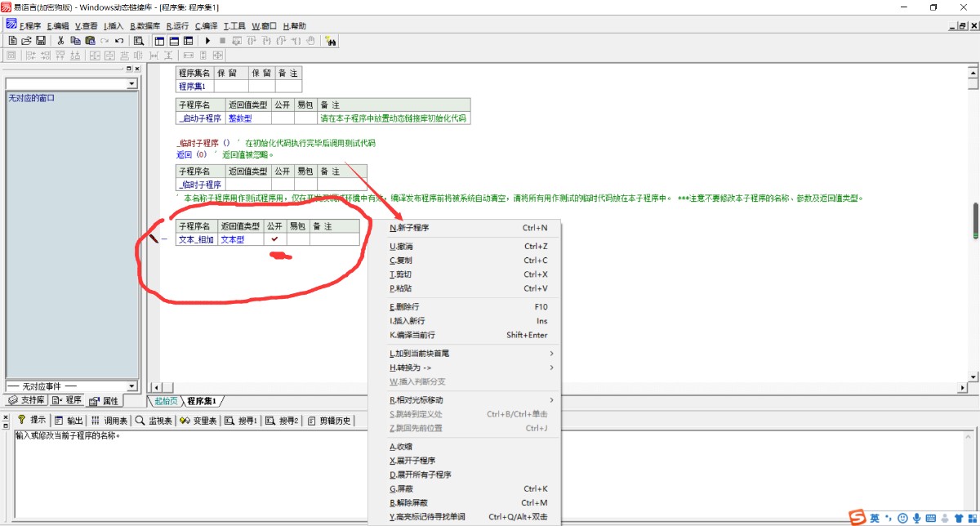Open file using the folder icon
980x526 pixels.
coord(26,40)
